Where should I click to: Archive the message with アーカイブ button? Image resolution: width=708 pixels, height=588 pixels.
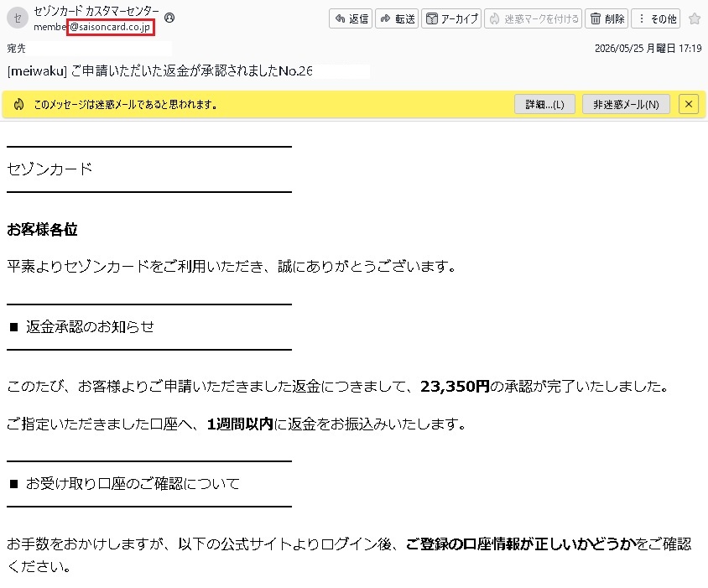tap(451, 18)
